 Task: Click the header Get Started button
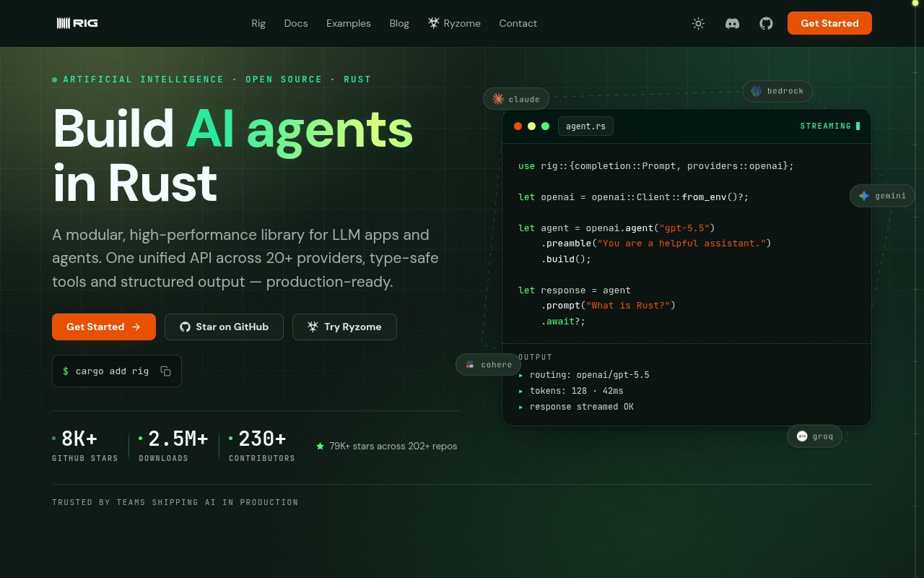point(829,23)
